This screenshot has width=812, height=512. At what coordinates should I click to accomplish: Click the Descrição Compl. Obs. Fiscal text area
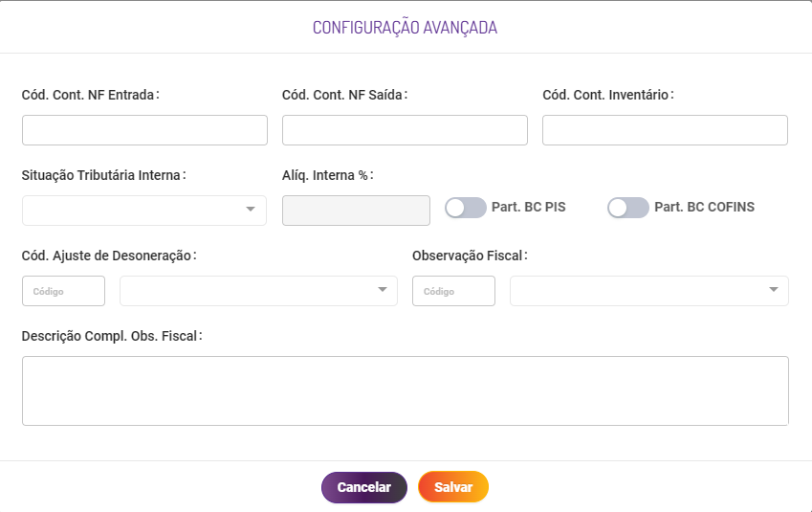(x=405, y=390)
